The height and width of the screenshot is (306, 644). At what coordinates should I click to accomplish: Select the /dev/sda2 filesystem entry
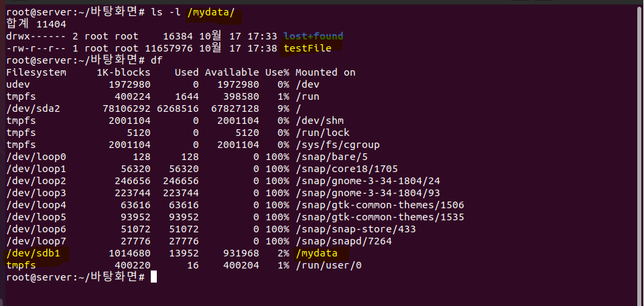tap(34, 108)
